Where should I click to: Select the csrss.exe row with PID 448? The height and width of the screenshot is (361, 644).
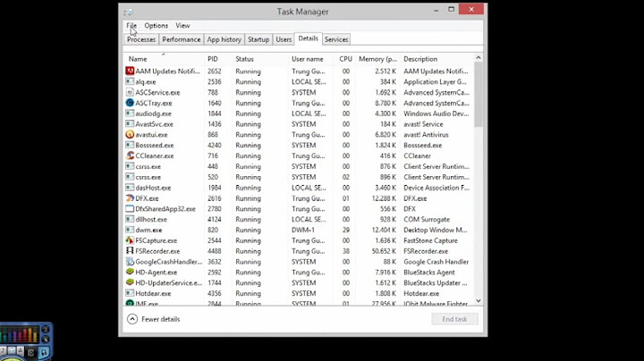(300, 166)
